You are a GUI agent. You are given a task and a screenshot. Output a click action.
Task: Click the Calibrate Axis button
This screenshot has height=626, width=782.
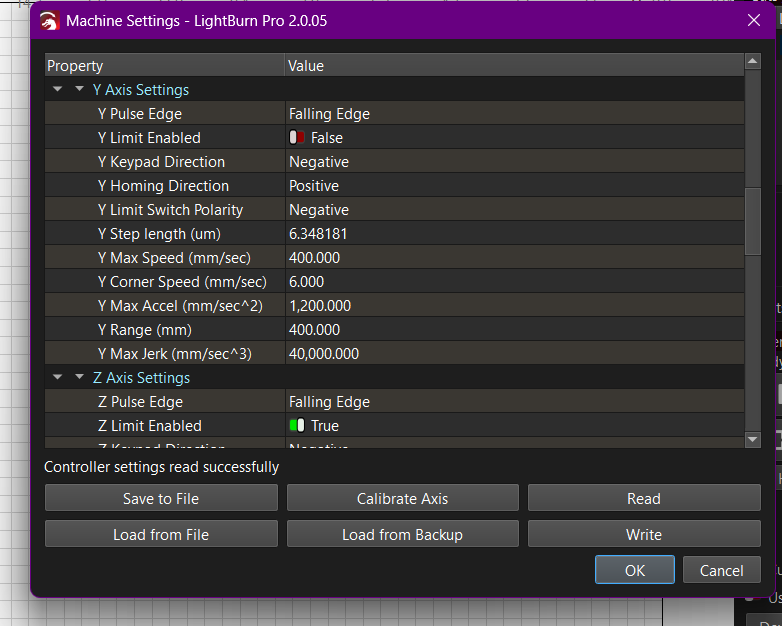pos(402,498)
